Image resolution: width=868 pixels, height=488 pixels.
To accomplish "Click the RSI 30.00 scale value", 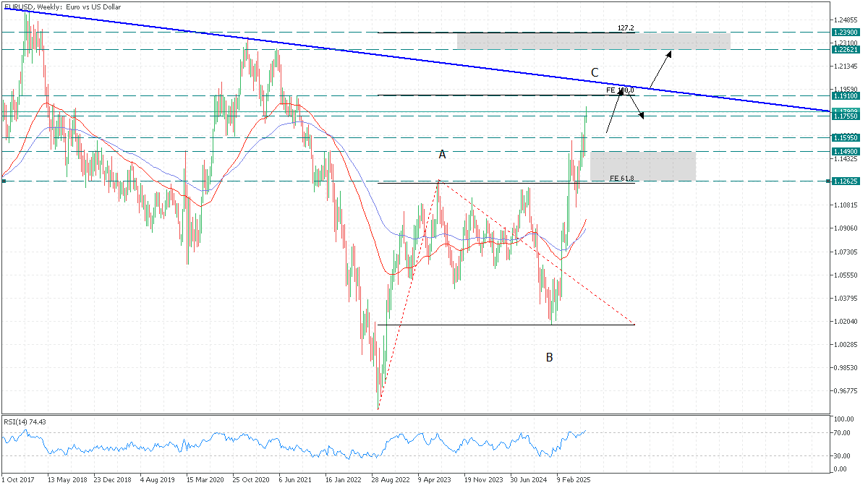I will (842, 455).
